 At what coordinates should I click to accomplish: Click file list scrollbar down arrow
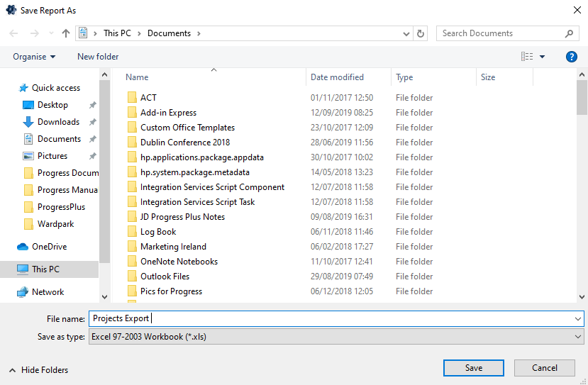click(x=582, y=297)
